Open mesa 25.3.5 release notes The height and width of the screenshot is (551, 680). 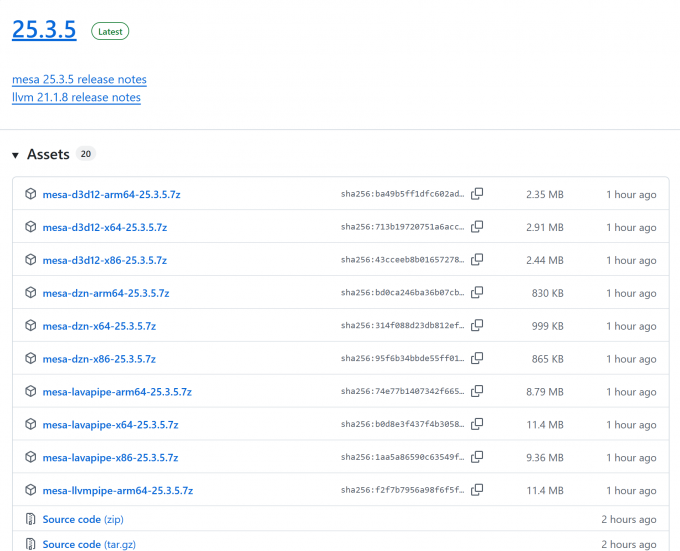pos(79,79)
